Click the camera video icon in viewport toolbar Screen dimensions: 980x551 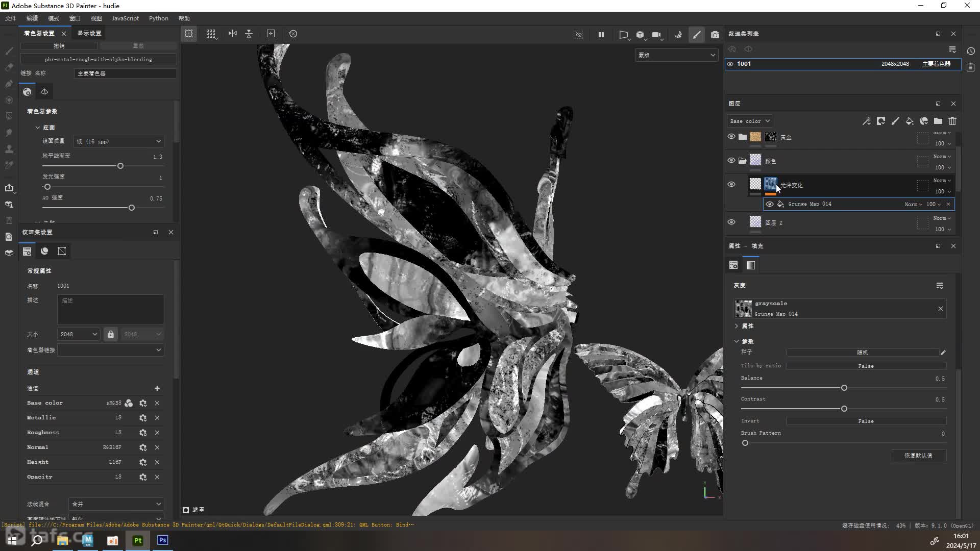[656, 35]
